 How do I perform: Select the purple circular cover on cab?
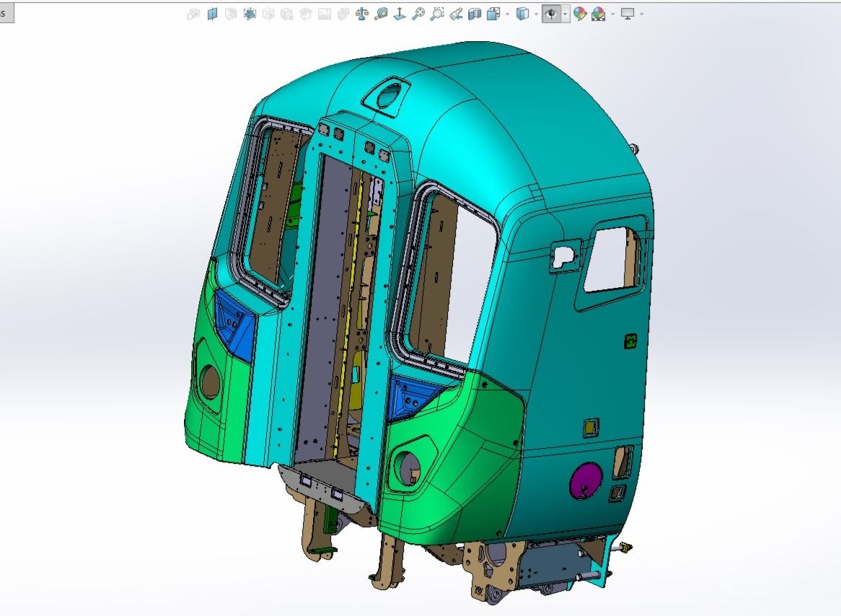[x=586, y=480]
